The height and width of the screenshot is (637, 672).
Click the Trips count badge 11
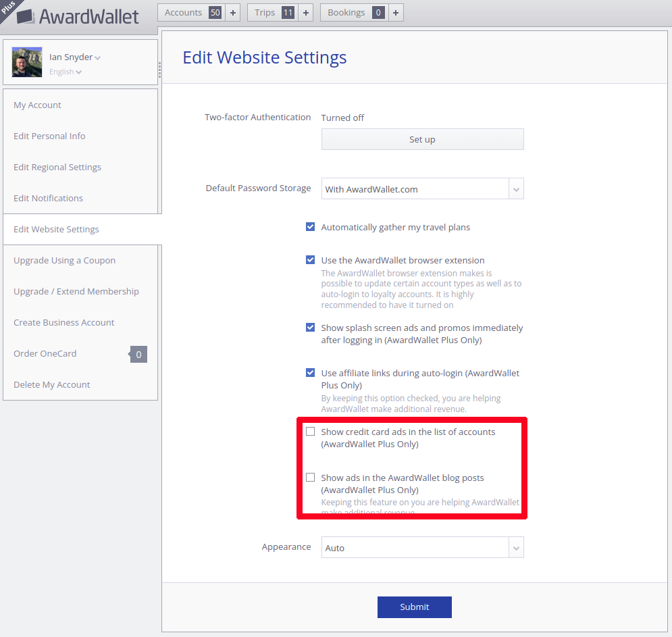coord(288,12)
